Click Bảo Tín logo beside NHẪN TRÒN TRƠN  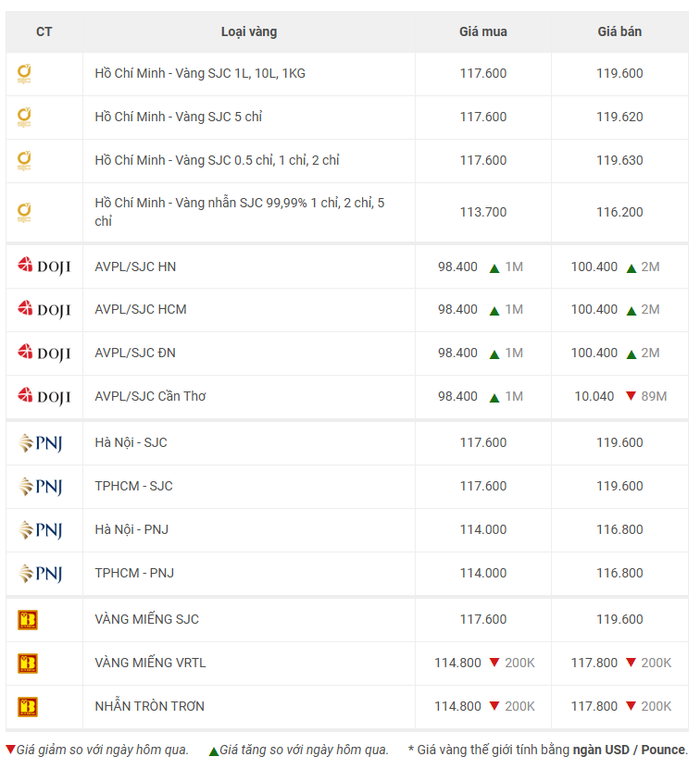pyautogui.click(x=28, y=707)
